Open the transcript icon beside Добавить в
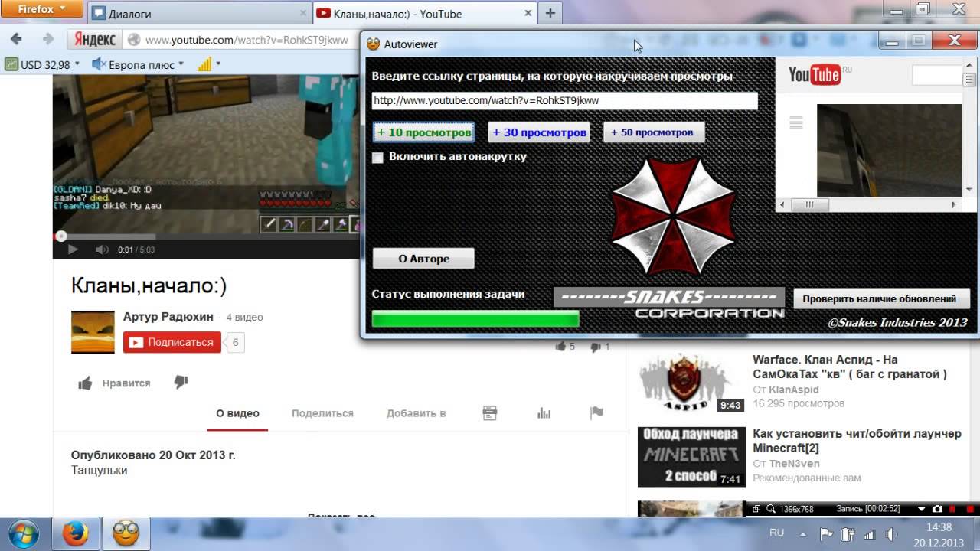980x551 pixels. tap(490, 413)
